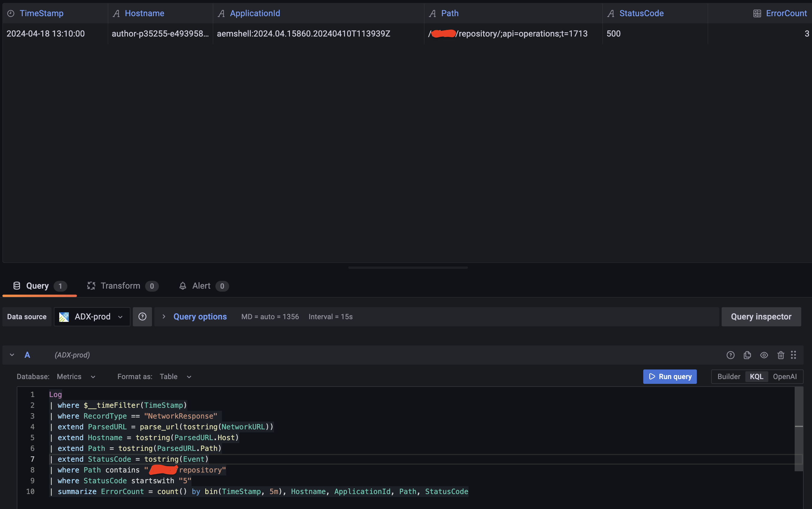
Task: Switch the editor mode to OpenAI
Action: 784,376
